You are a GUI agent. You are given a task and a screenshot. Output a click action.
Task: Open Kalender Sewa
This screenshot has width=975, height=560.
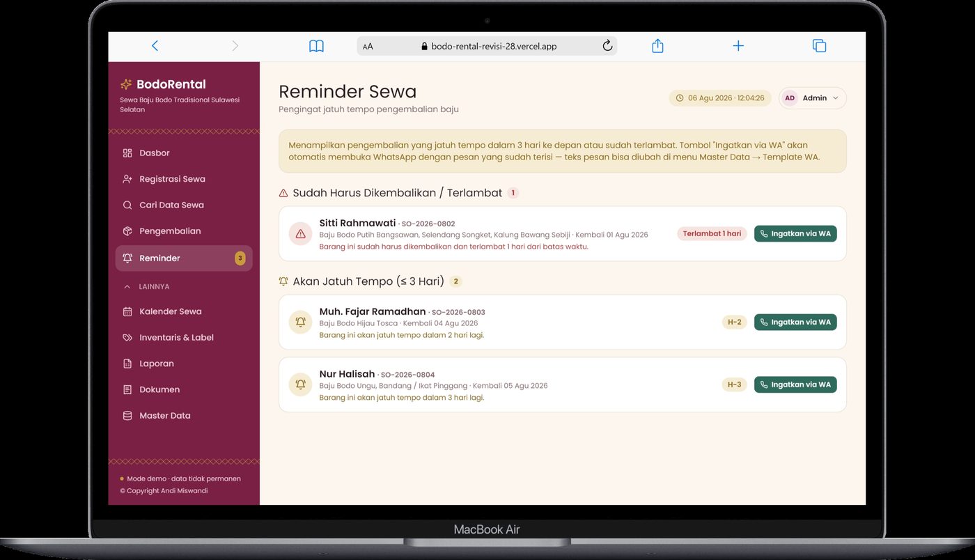pyautogui.click(x=184, y=311)
